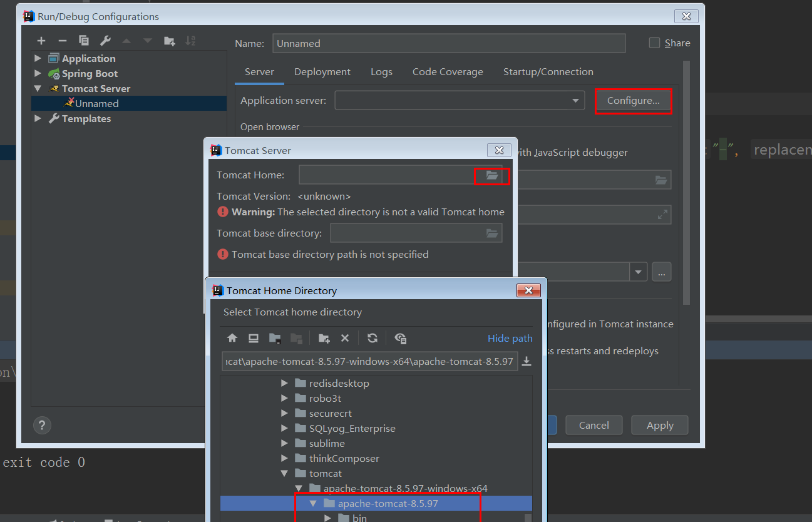Click the help question mark button
This screenshot has height=522, width=812.
[x=42, y=425]
